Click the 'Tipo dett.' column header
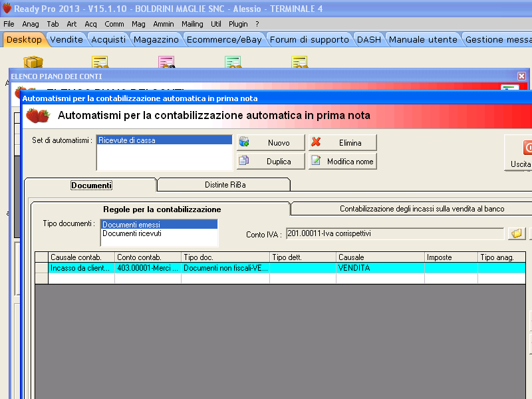532x399 pixels. tap(303, 257)
